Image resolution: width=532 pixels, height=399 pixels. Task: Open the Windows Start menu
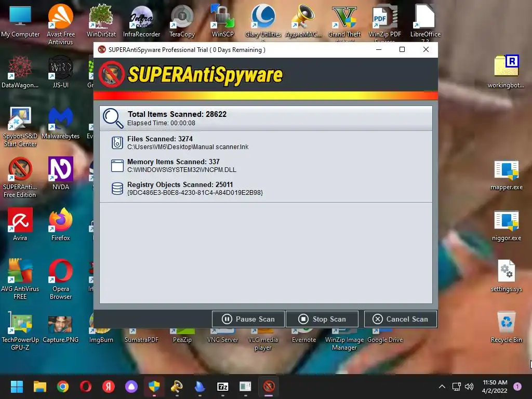click(17, 387)
